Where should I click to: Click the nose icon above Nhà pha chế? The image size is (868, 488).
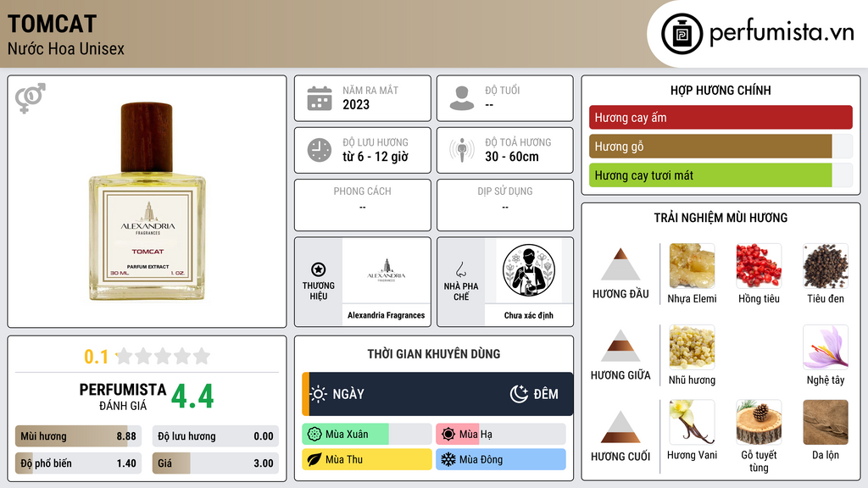[x=460, y=269]
